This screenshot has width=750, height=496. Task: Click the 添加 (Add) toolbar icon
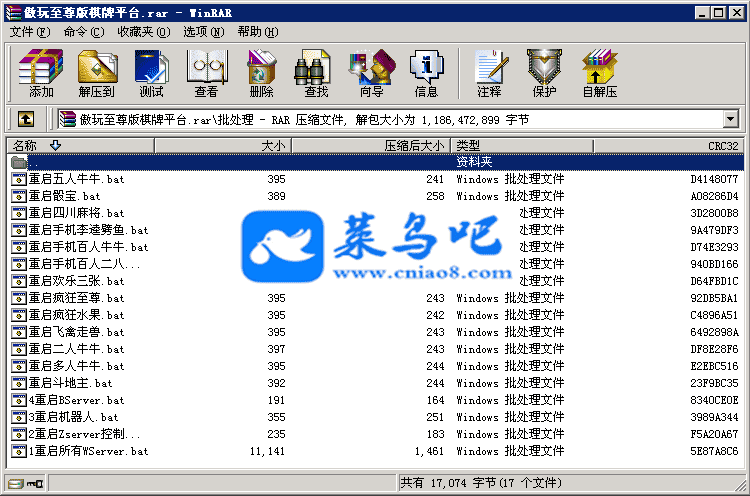(41, 73)
